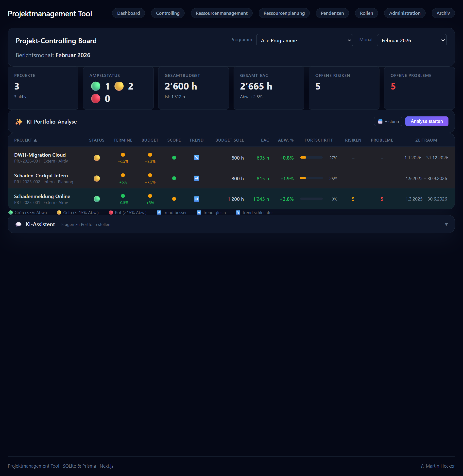The image size is (463, 476).
Task: Open the Historie button
Action: point(388,121)
